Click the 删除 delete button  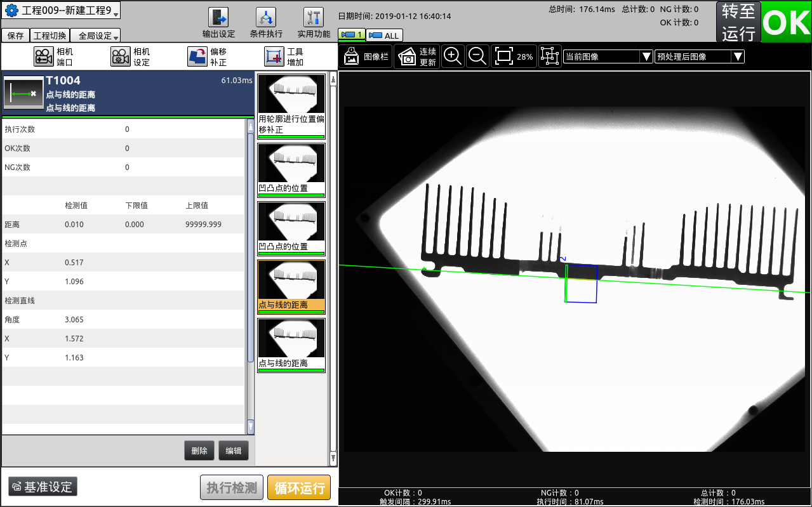point(199,451)
